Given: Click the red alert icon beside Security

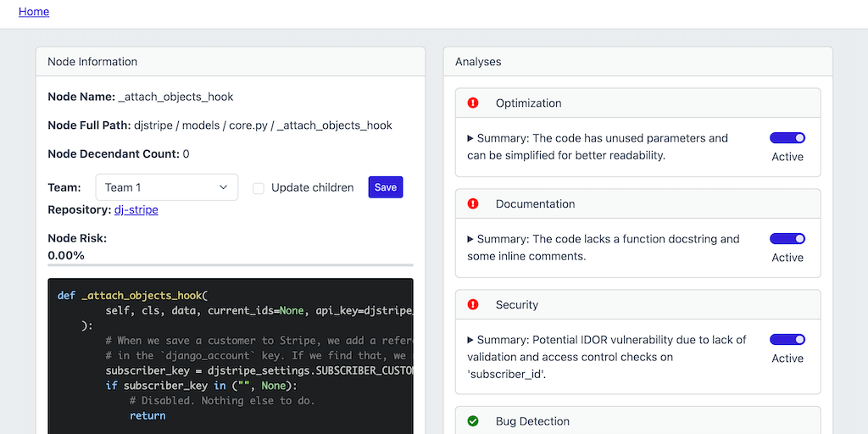Looking at the screenshot, I should pyautogui.click(x=473, y=305).
